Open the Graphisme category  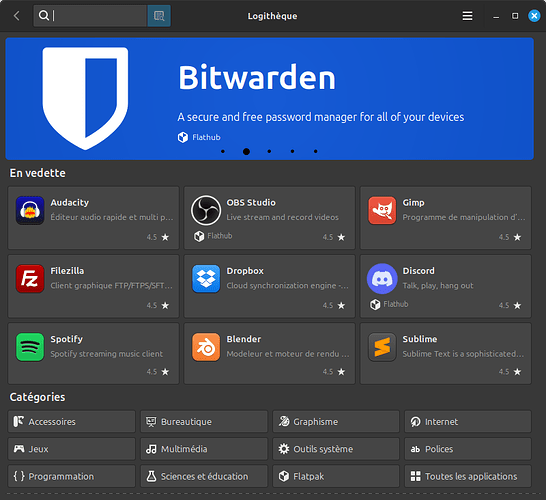click(x=336, y=422)
